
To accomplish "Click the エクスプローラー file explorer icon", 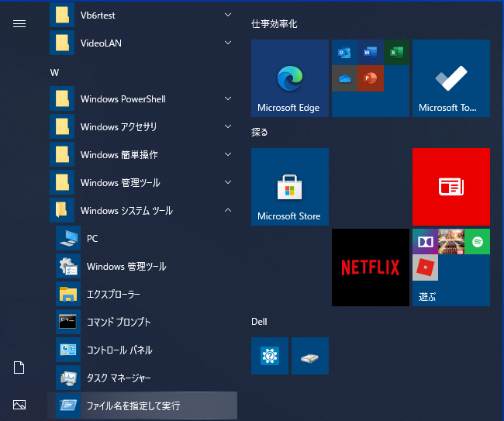I will [68, 294].
